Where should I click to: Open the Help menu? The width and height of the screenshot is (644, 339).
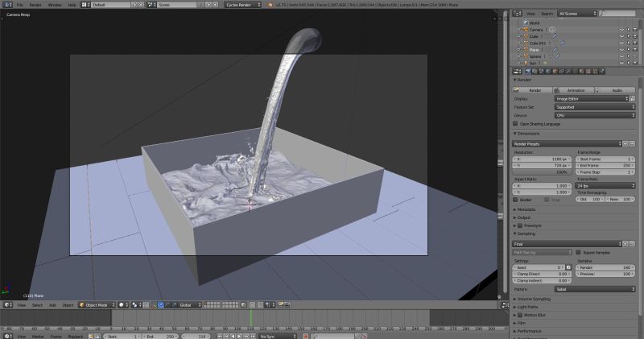(x=72, y=5)
